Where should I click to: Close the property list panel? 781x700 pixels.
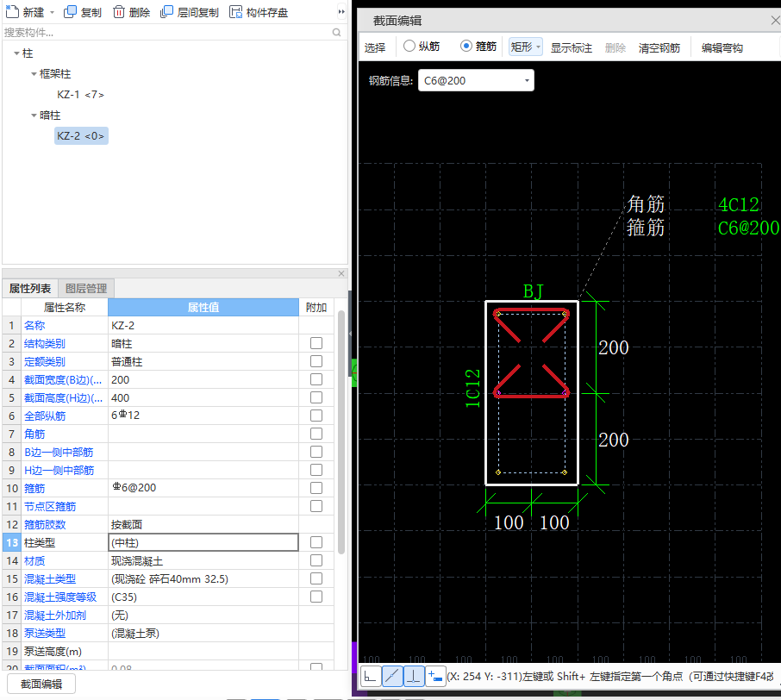341,273
